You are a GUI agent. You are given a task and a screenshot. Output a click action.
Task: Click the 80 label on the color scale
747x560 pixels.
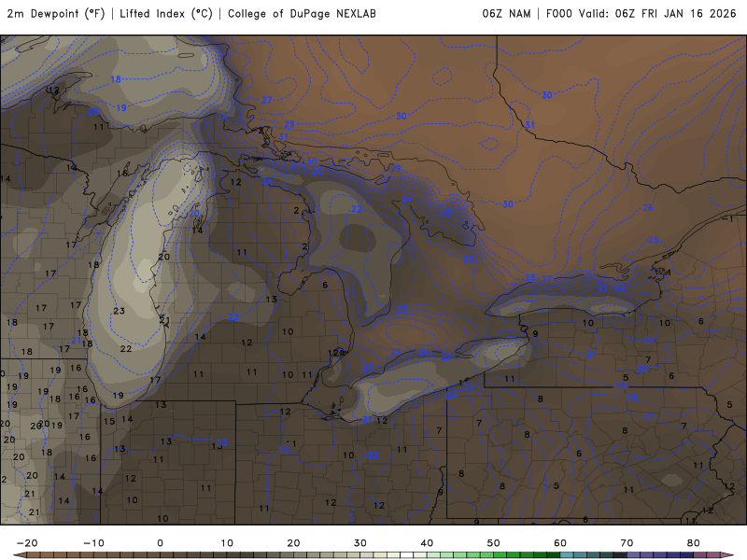[x=694, y=543]
